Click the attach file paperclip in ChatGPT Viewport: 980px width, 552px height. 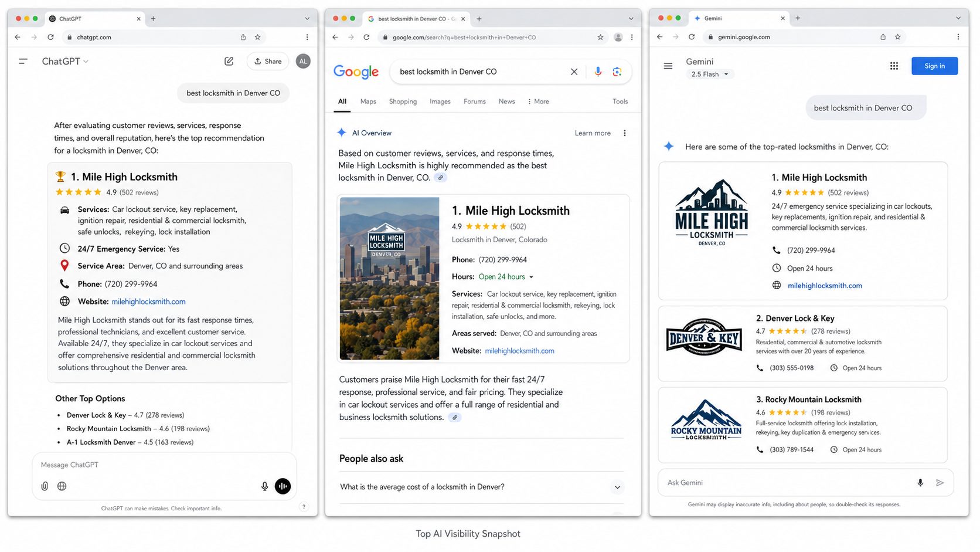point(45,486)
